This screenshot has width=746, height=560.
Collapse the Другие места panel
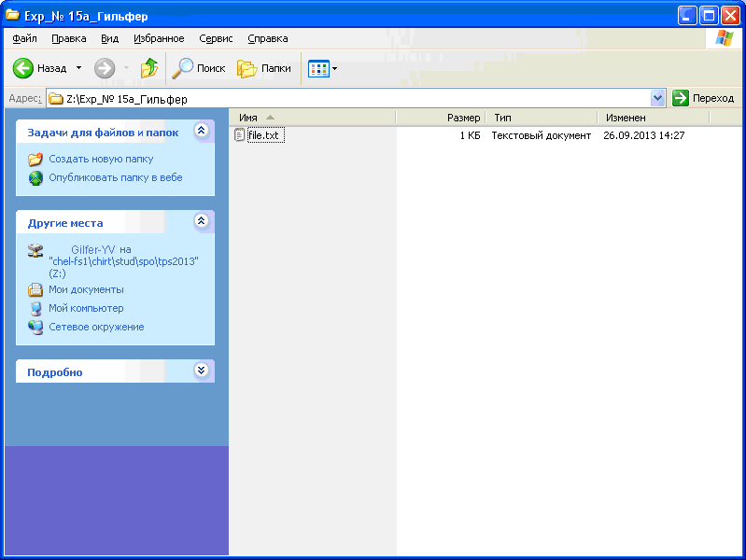click(x=202, y=221)
